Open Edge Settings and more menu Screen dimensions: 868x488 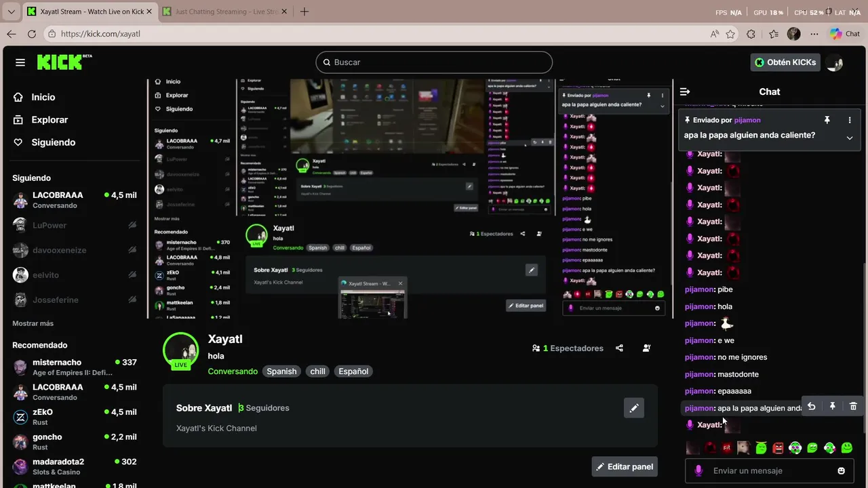click(x=814, y=34)
